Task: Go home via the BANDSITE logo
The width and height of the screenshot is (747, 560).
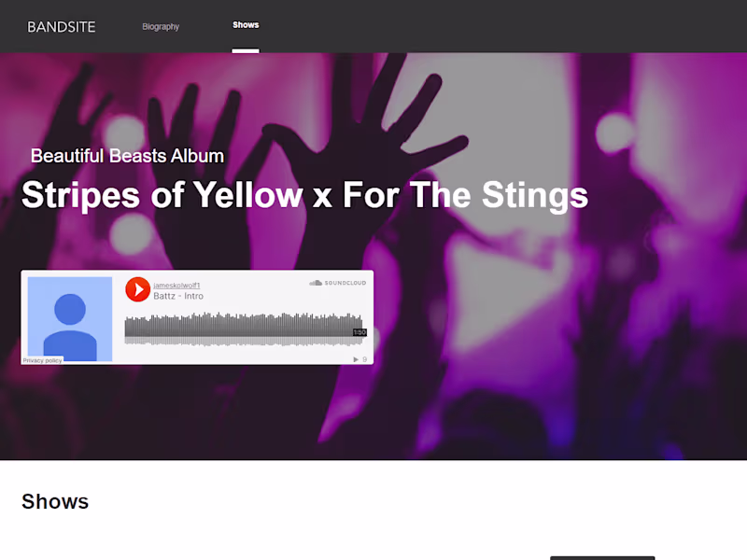Action: (x=62, y=27)
